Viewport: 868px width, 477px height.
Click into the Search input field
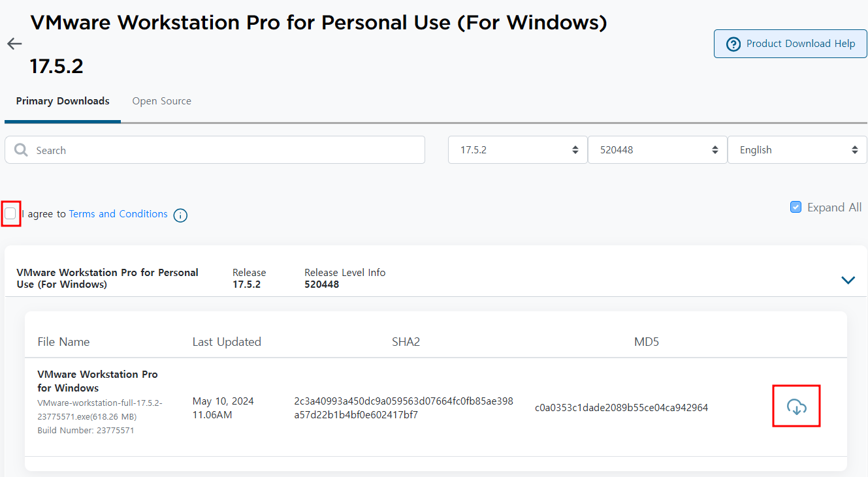click(215, 150)
